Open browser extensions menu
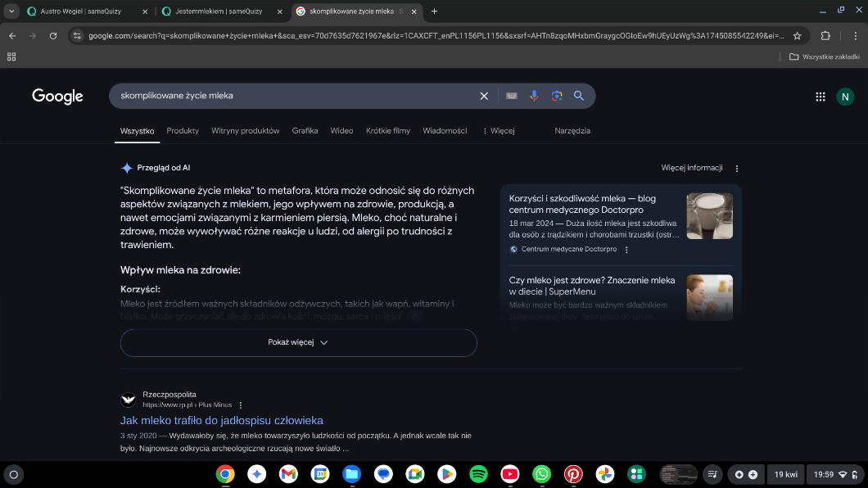868x488 pixels. point(825,36)
